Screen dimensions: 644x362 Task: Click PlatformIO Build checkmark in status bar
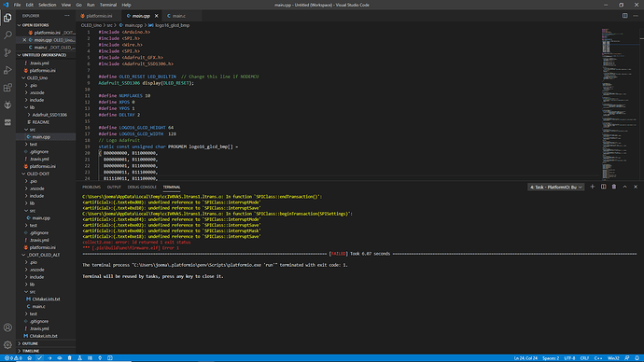click(x=39, y=358)
